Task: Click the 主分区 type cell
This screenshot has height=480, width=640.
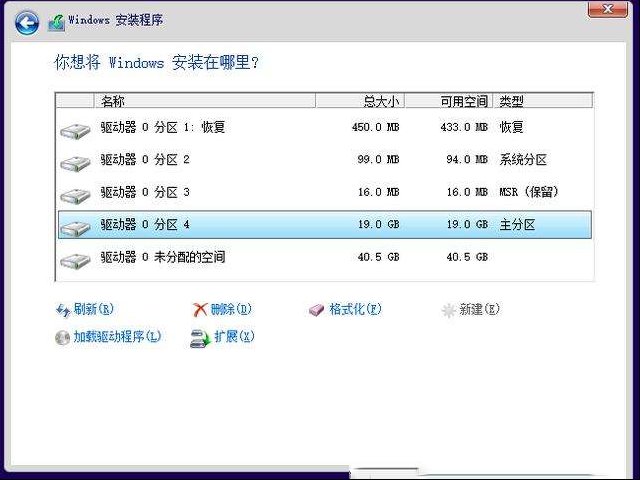Action: (517, 224)
